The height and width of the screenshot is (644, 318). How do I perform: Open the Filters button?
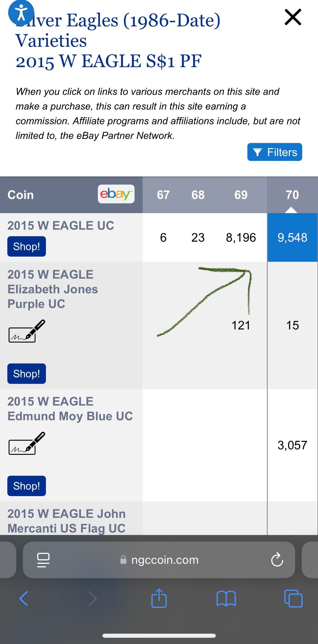(x=275, y=152)
